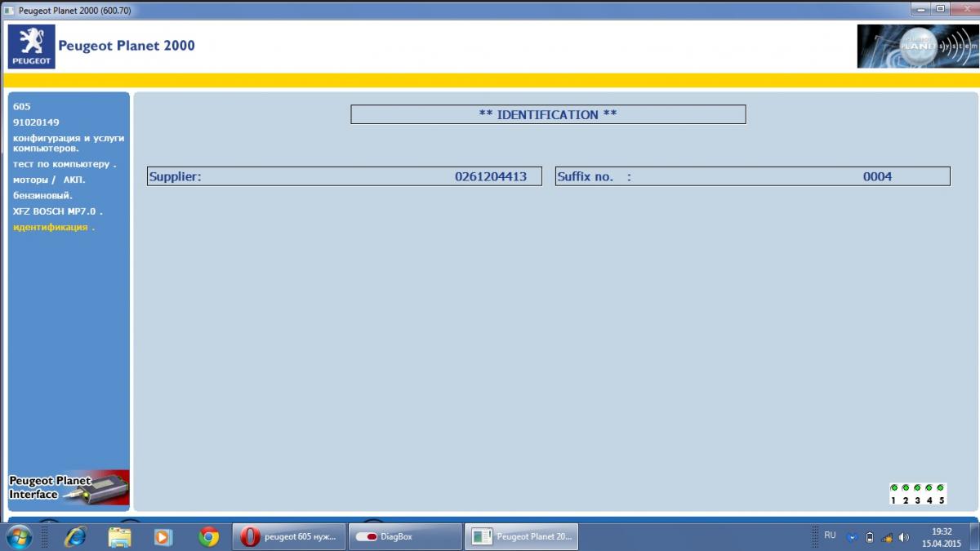
Task: Select highlighted "идентификация" sidebar item
Action: [x=53, y=227]
